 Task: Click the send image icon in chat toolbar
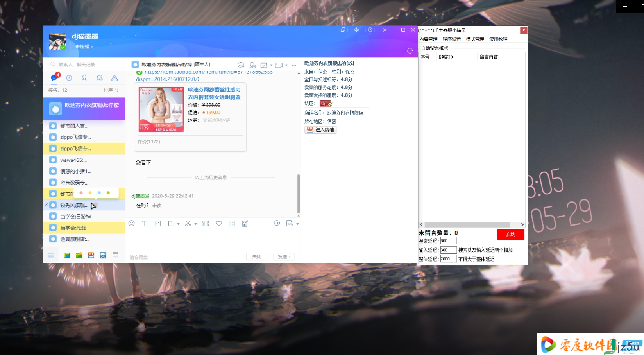(157, 223)
